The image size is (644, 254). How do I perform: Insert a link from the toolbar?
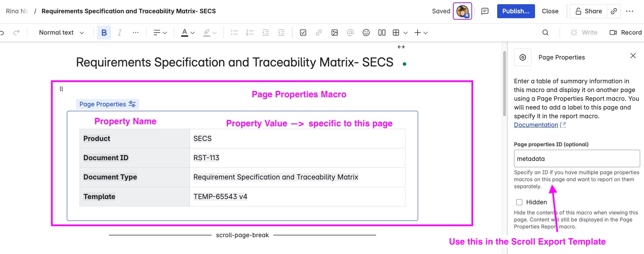tap(318, 33)
